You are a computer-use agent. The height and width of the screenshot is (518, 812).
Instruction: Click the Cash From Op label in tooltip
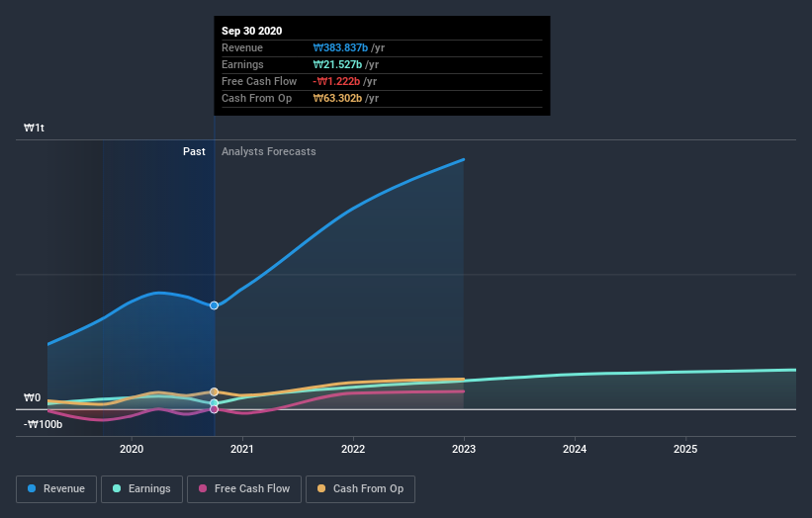(257, 98)
